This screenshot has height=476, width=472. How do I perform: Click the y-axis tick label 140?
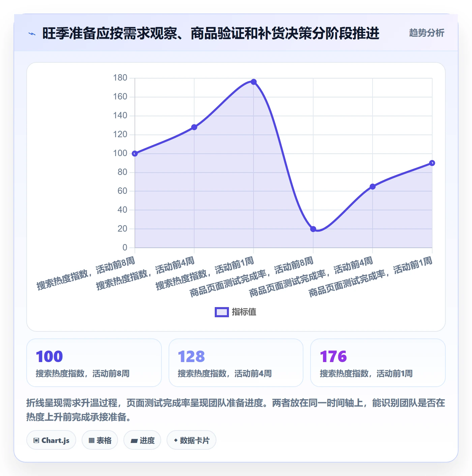coord(120,116)
